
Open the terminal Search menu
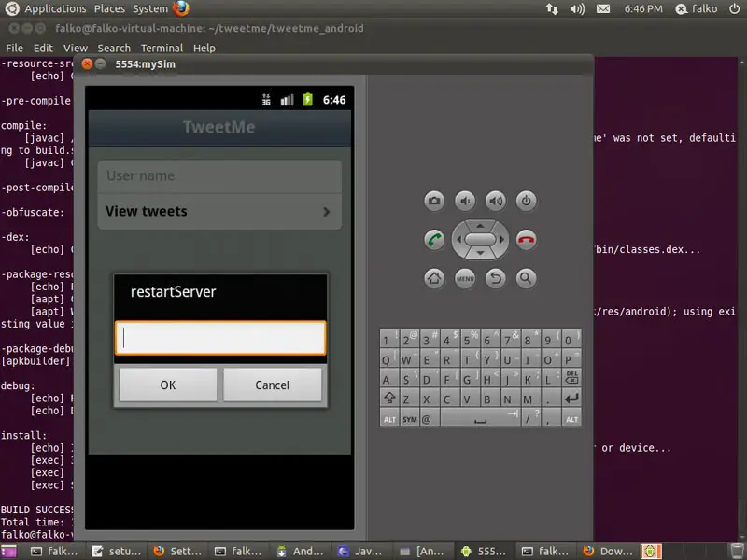pos(114,49)
